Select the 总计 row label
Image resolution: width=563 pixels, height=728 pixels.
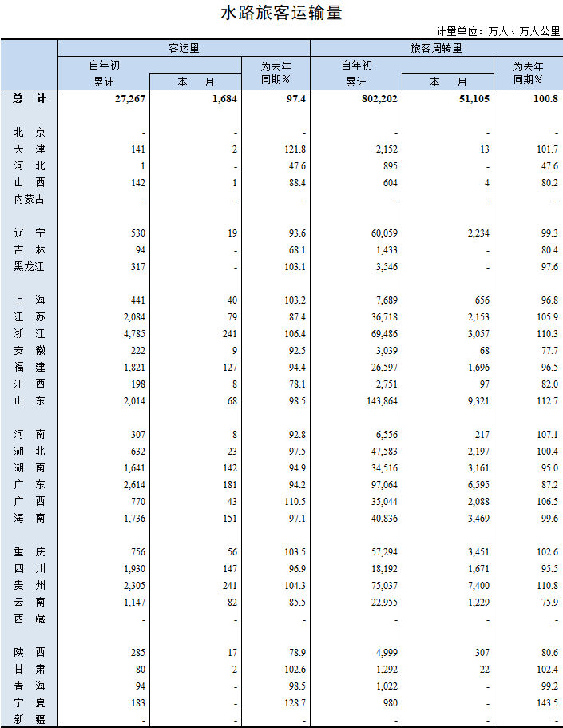click(x=29, y=98)
